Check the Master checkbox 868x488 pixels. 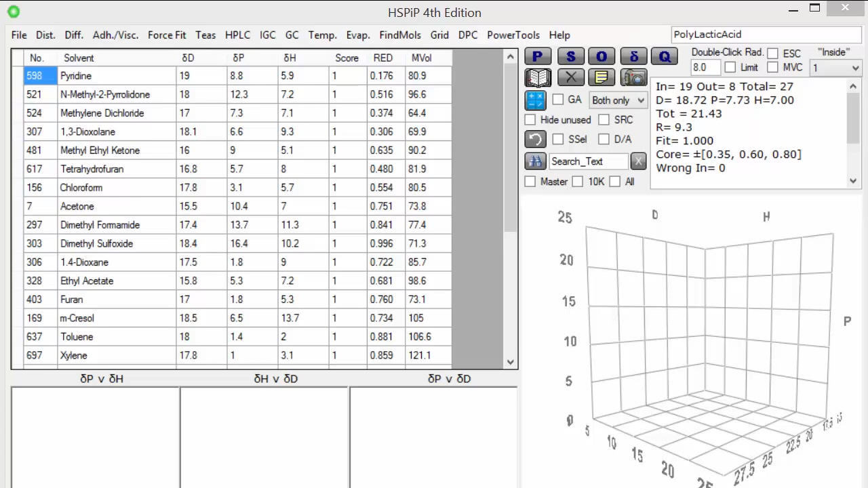coord(530,182)
